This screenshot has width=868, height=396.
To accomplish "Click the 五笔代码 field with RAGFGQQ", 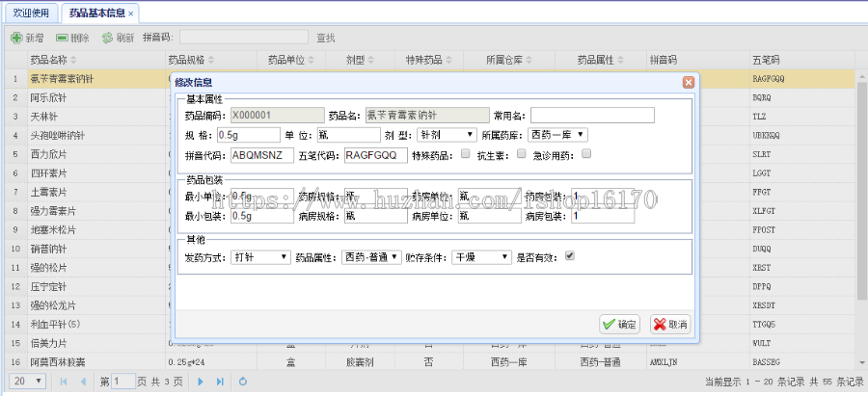I will 376,155.
